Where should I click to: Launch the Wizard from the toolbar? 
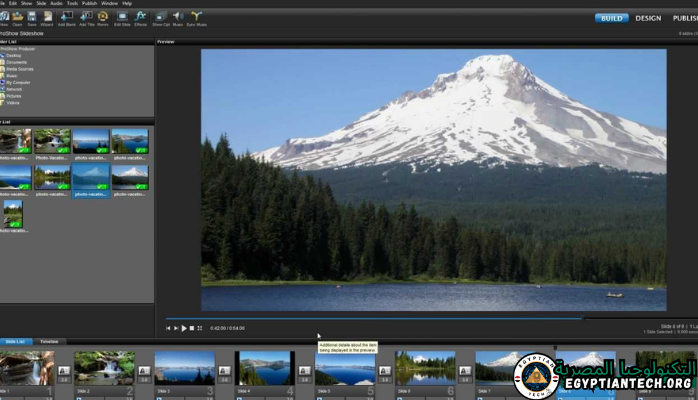click(48, 17)
